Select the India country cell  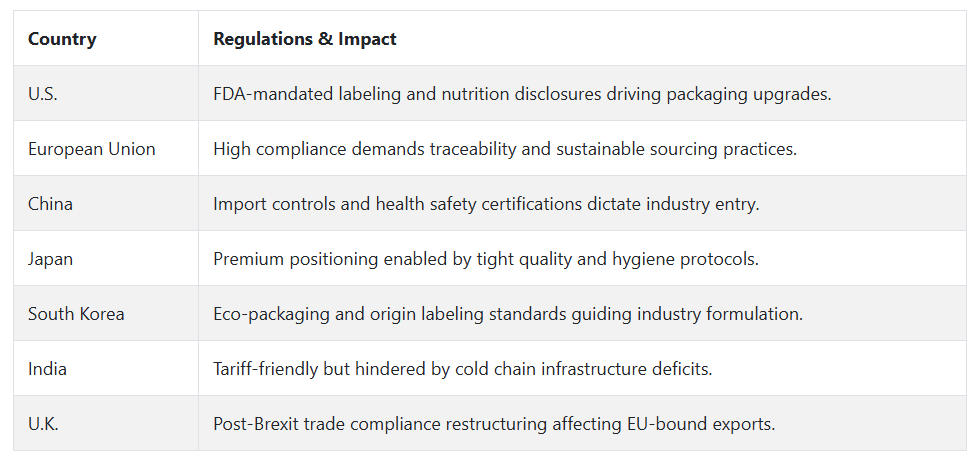pyautogui.click(x=106, y=368)
